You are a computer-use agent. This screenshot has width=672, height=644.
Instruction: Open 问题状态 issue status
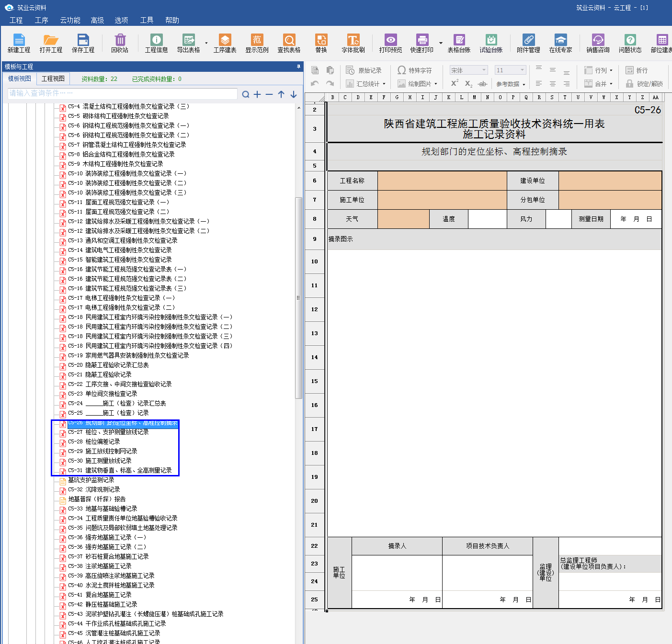(630, 43)
